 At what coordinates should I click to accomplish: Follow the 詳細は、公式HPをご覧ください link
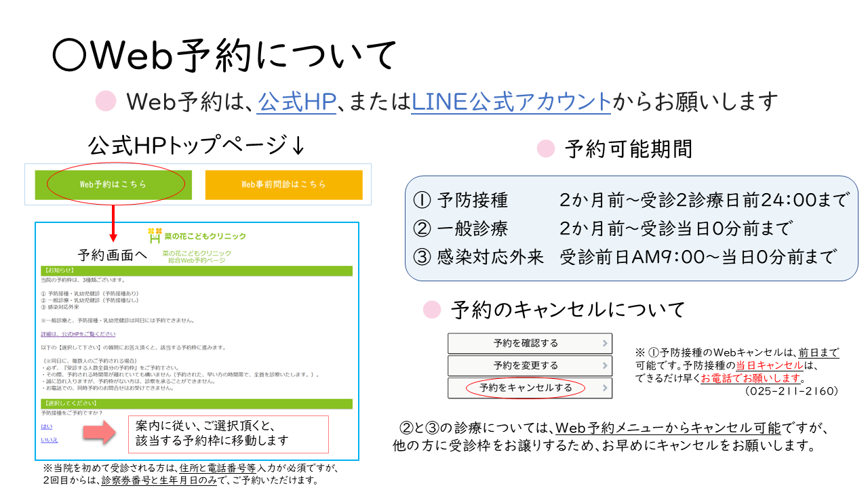coord(78,334)
